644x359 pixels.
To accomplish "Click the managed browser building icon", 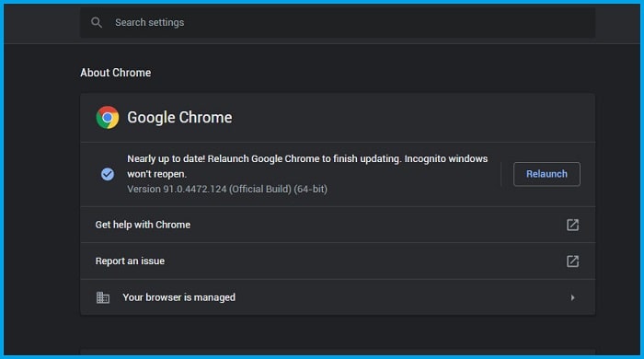I will 103,297.
